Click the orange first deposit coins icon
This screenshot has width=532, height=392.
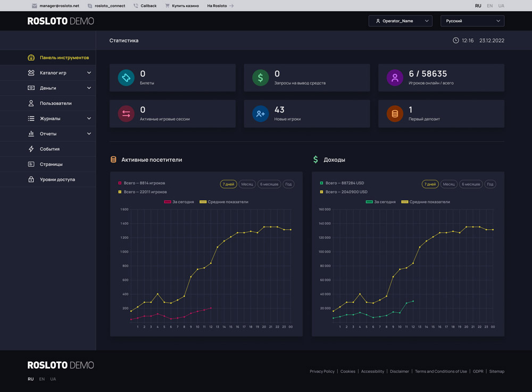pos(395,114)
